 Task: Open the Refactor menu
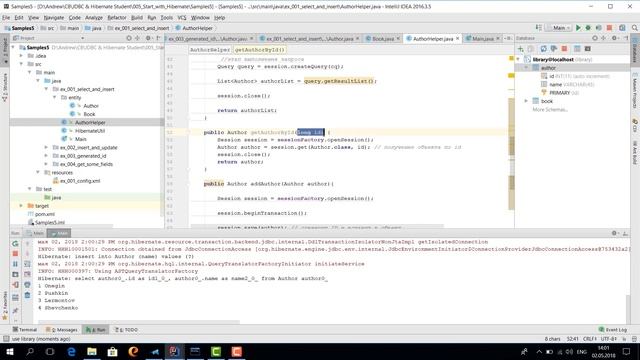(x=117, y=18)
